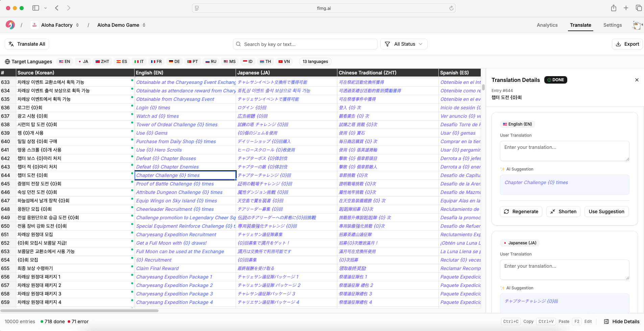The width and height of the screenshot is (644, 331).
Task: Open the All Status filter dropdown
Action: [404, 44]
